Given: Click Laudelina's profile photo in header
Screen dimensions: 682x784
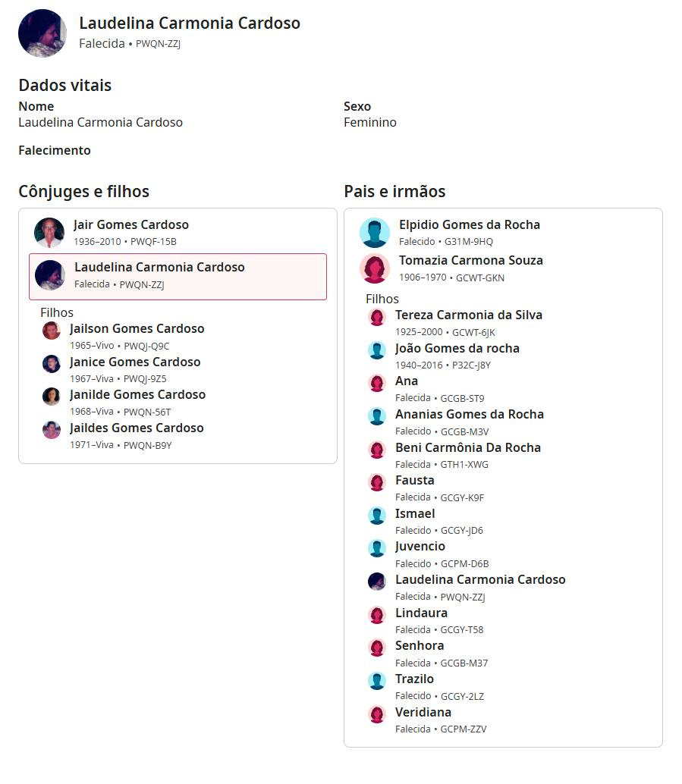Looking at the screenshot, I should [x=42, y=33].
